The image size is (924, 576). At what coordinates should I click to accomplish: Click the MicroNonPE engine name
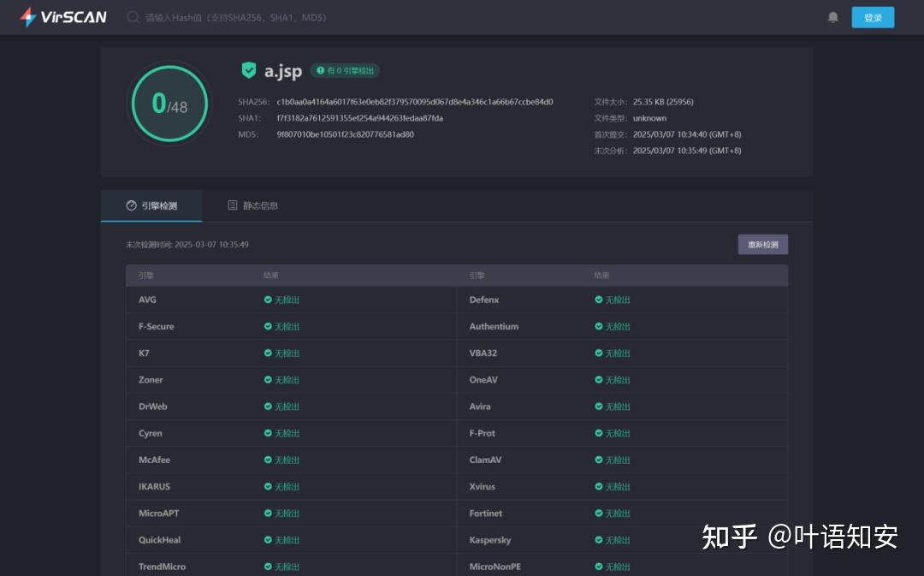click(495, 567)
